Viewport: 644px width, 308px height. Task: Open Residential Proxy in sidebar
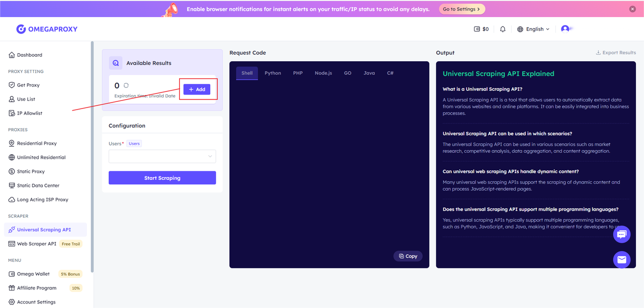point(37,143)
